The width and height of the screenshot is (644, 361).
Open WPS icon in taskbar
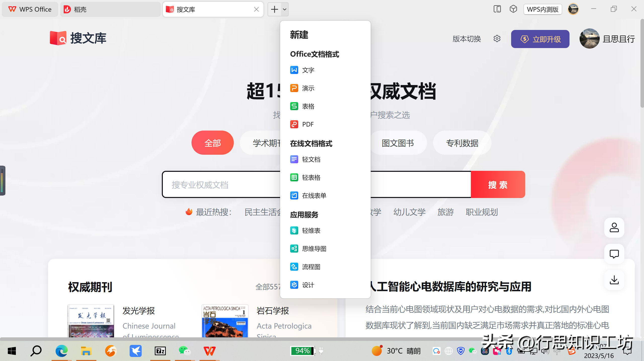tap(209, 351)
